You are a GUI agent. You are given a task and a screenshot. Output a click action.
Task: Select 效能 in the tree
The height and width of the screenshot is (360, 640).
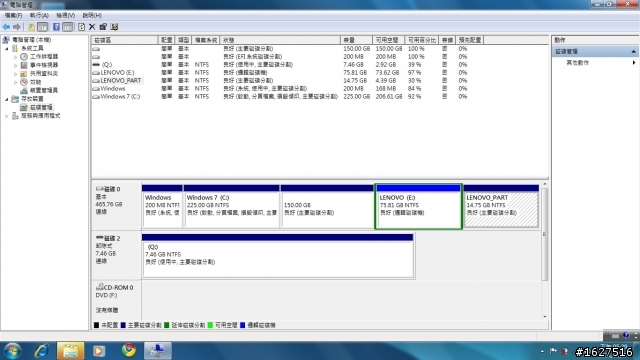tap(36, 82)
